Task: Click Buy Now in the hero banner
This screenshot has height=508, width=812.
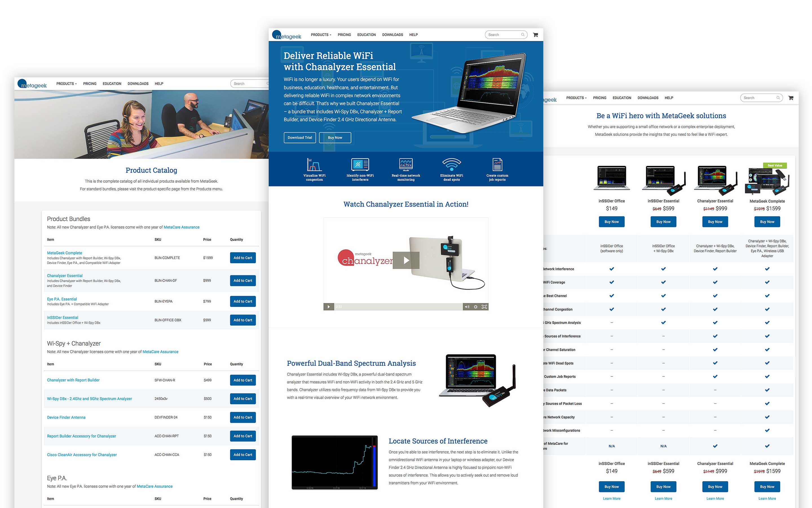Action: [335, 137]
